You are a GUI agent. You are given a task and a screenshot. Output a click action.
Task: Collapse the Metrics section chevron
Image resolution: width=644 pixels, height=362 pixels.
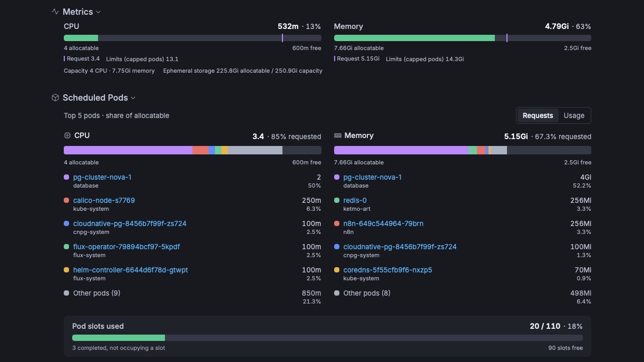pyautogui.click(x=99, y=12)
